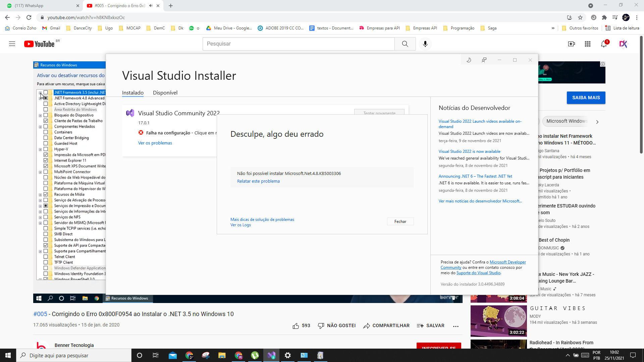Enable SMB Direct checkbox
The height and width of the screenshot is (362, 644).
(x=46, y=234)
